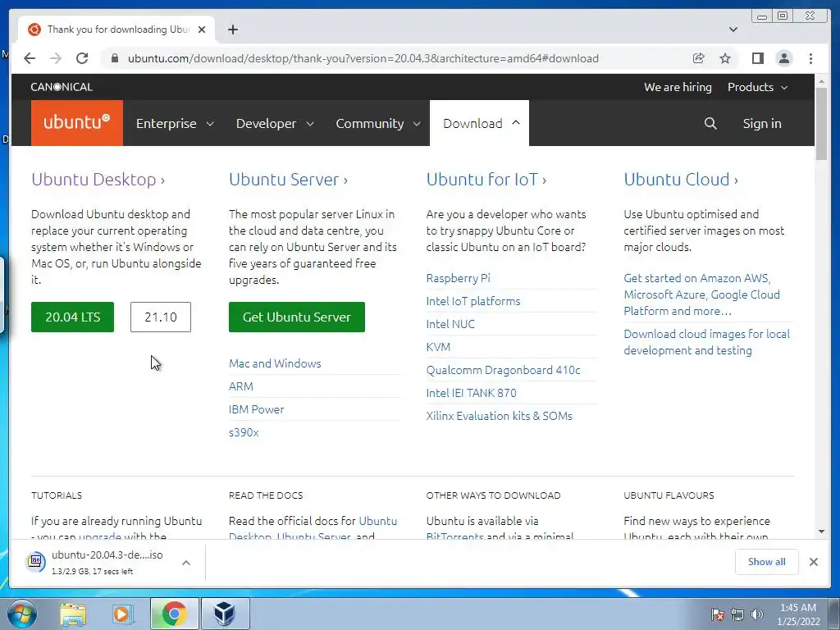Open the Intel NUC link

(x=450, y=324)
